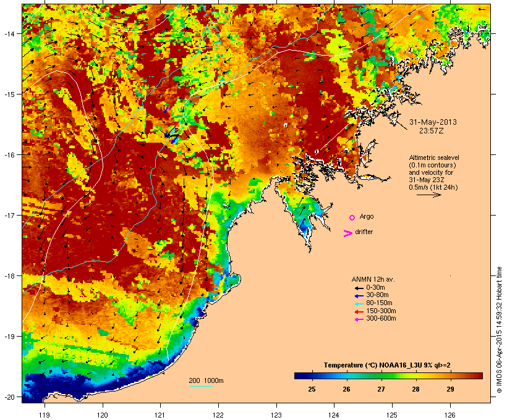Click longitude axis label 122
This screenshot has height=420, width=507.
[x=218, y=415]
